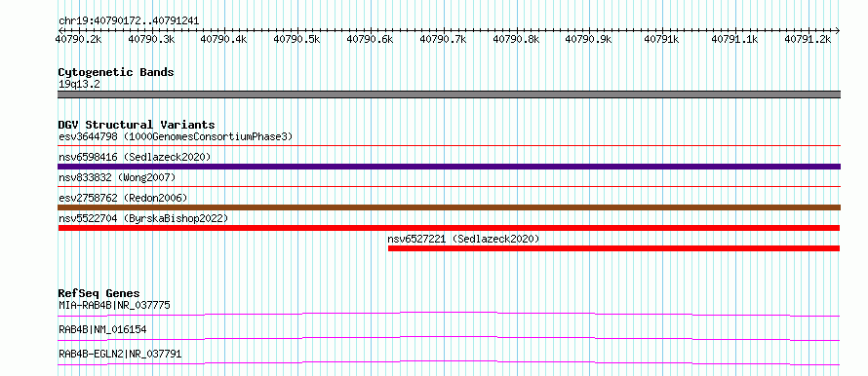Click the 40790.3k ruler tick label

(152, 39)
